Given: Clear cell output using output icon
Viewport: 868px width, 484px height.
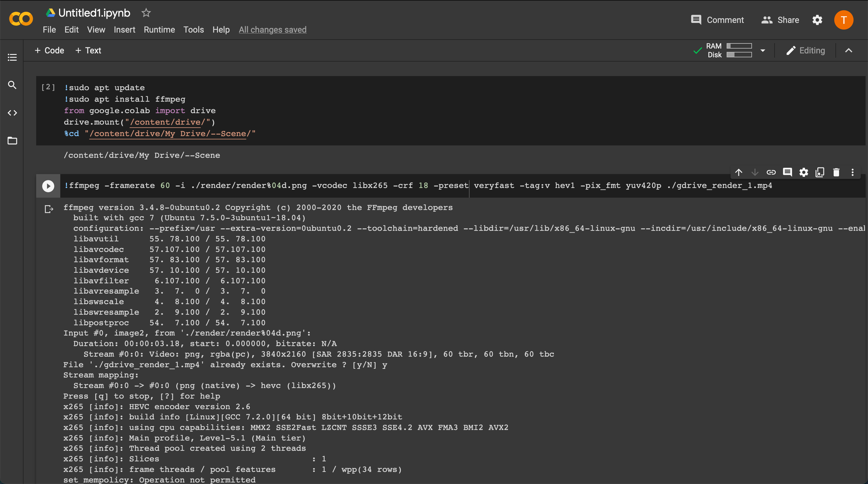Looking at the screenshot, I should 49,209.
